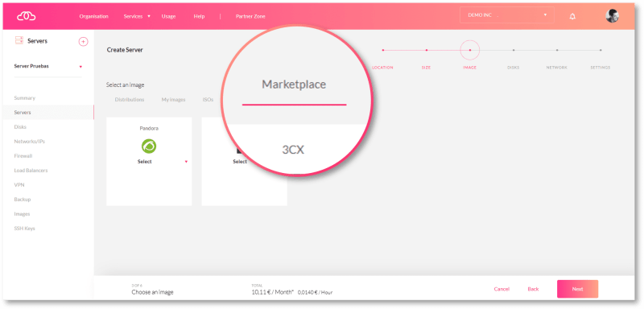The image size is (644, 309).
Task: Jump to the NETWORK step marker
Action: pos(557,50)
